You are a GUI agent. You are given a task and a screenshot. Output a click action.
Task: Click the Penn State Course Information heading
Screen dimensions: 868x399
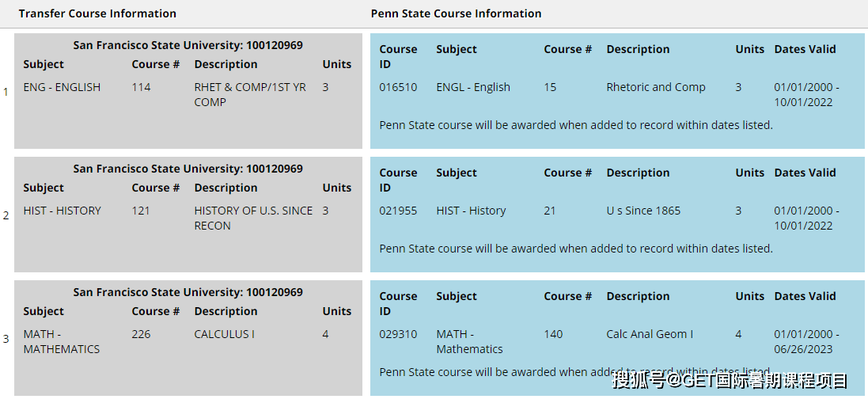click(456, 13)
